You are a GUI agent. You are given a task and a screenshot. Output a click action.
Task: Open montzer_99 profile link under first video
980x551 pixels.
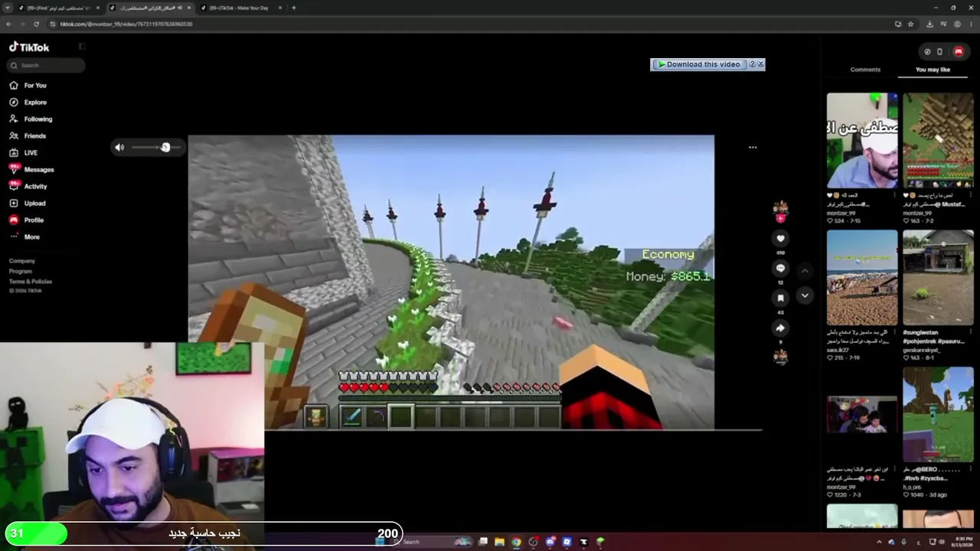(x=841, y=214)
